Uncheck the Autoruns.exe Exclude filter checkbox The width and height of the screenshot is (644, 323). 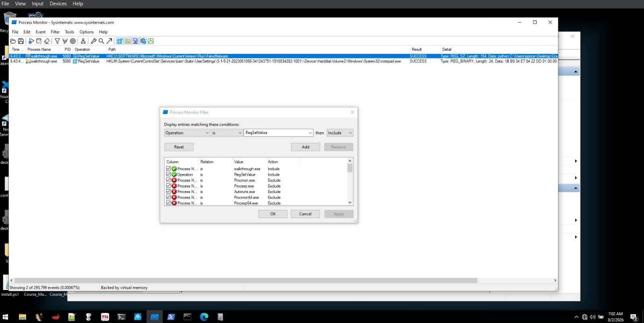pyautogui.click(x=168, y=191)
